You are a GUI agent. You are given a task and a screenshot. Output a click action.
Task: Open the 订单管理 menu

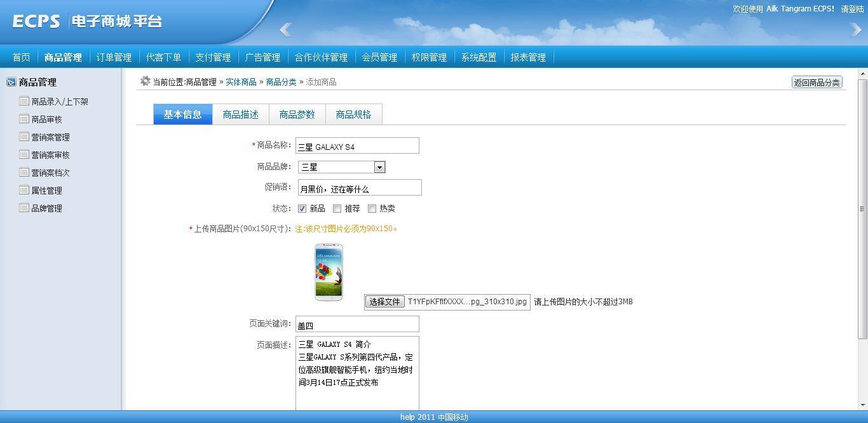pyautogui.click(x=114, y=57)
